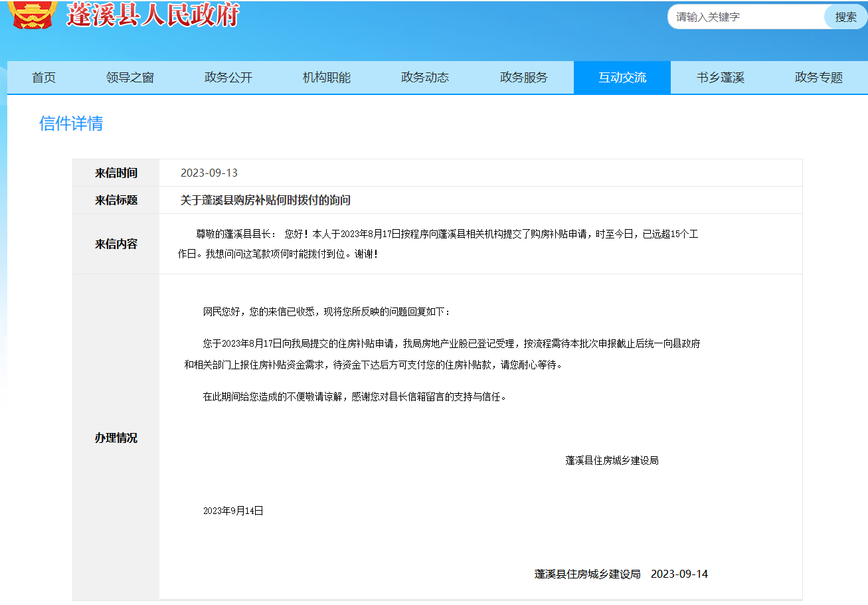Go to the 首页 home tab

tap(44, 78)
